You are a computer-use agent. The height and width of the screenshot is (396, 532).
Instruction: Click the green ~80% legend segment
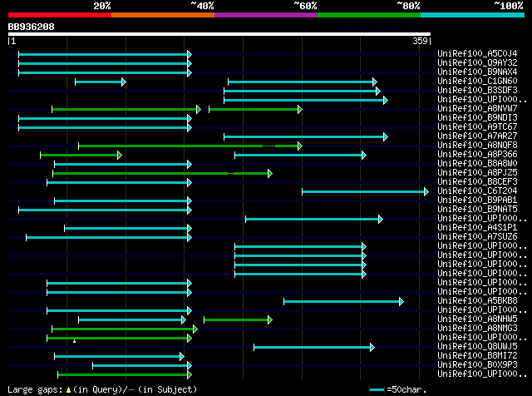click(369, 15)
